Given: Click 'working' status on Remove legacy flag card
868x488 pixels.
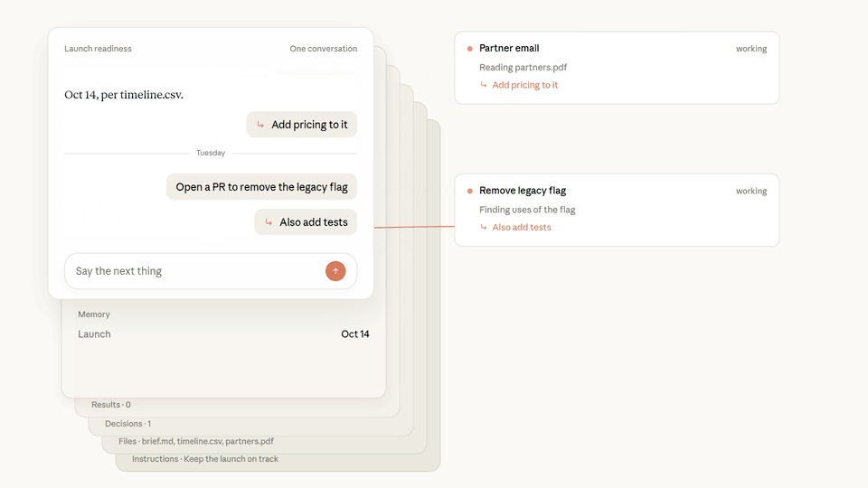Looking at the screenshot, I should tap(751, 191).
